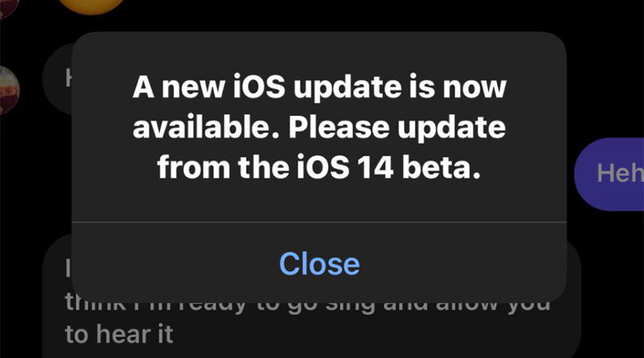Select the purple "Heh" message bubble
644x358 pixels.
[609, 174]
